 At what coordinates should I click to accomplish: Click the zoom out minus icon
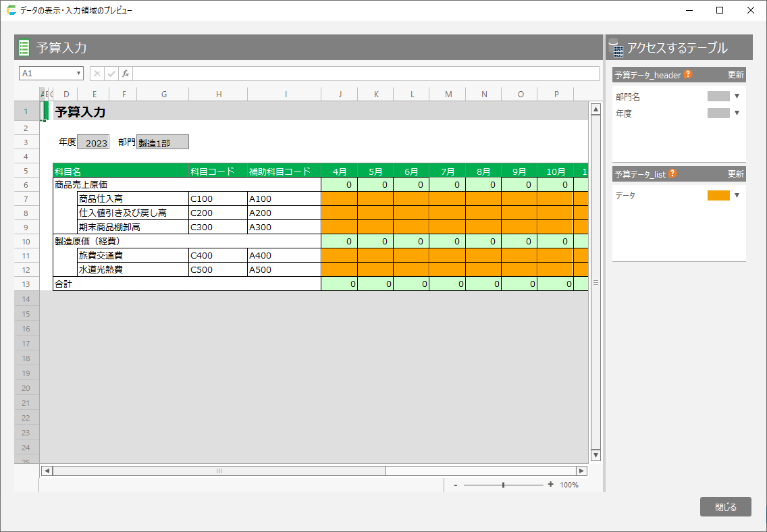pos(456,485)
